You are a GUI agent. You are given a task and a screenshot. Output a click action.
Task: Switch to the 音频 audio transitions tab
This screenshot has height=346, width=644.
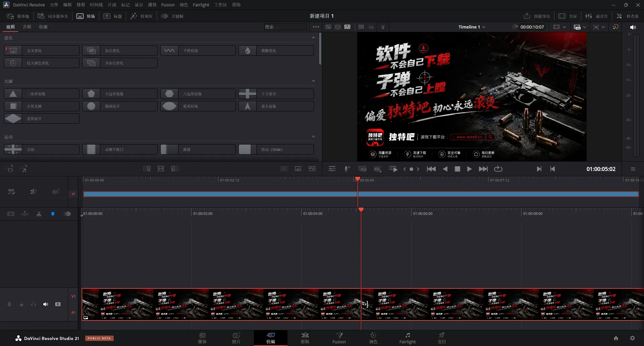27,27
